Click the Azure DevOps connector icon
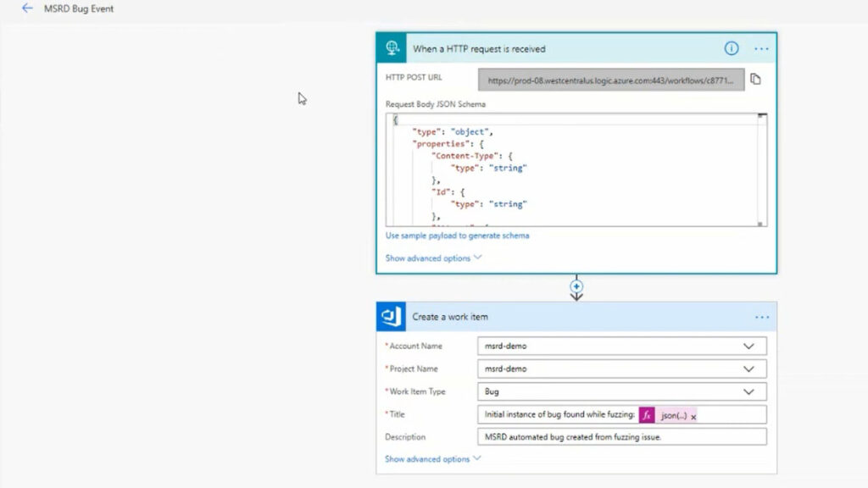Image resolution: width=868 pixels, height=488 pixels. (x=391, y=316)
